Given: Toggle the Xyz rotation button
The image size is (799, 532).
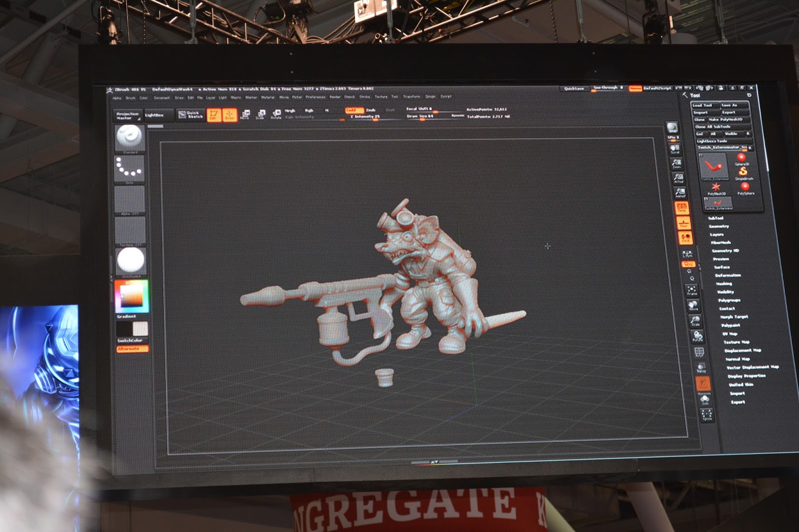Looking at the screenshot, I should pyautogui.click(x=689, y=264).
